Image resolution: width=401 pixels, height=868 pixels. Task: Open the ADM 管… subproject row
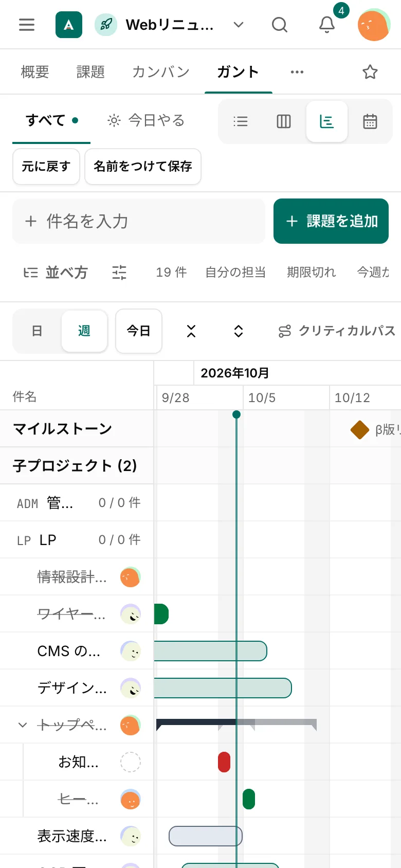pyautogui.click(x=77, y=503)
